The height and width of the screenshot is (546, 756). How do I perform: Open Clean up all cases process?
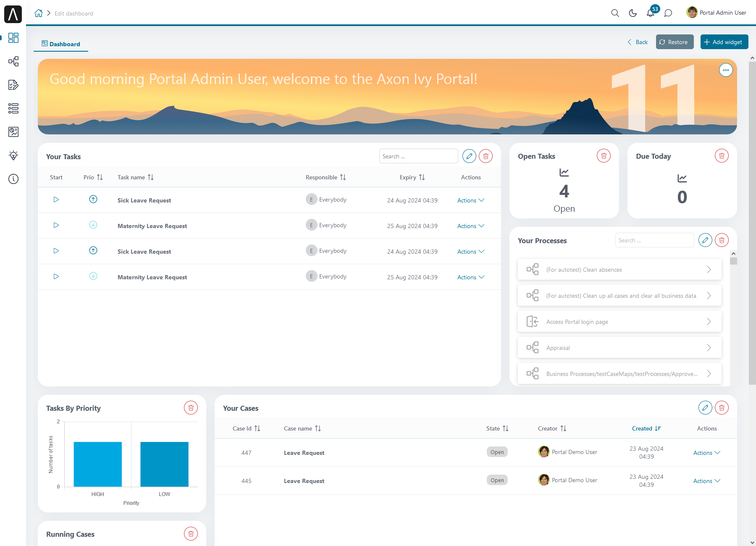tap(619, 296)
